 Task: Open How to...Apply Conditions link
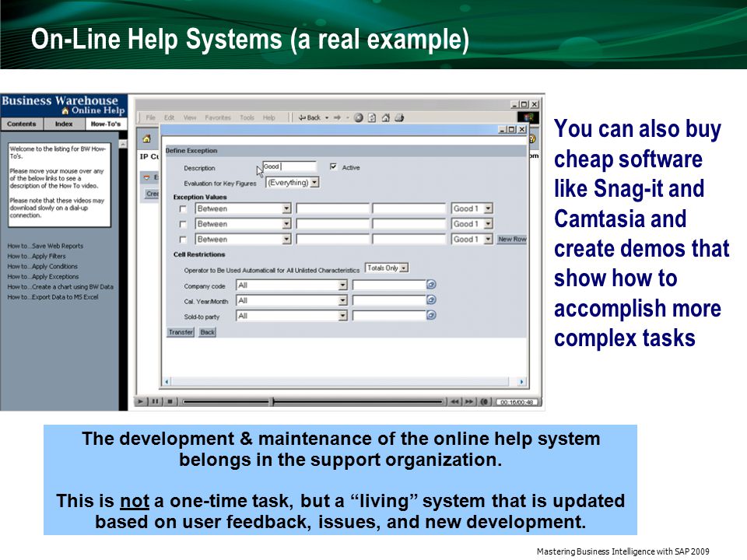coord(42,266)
